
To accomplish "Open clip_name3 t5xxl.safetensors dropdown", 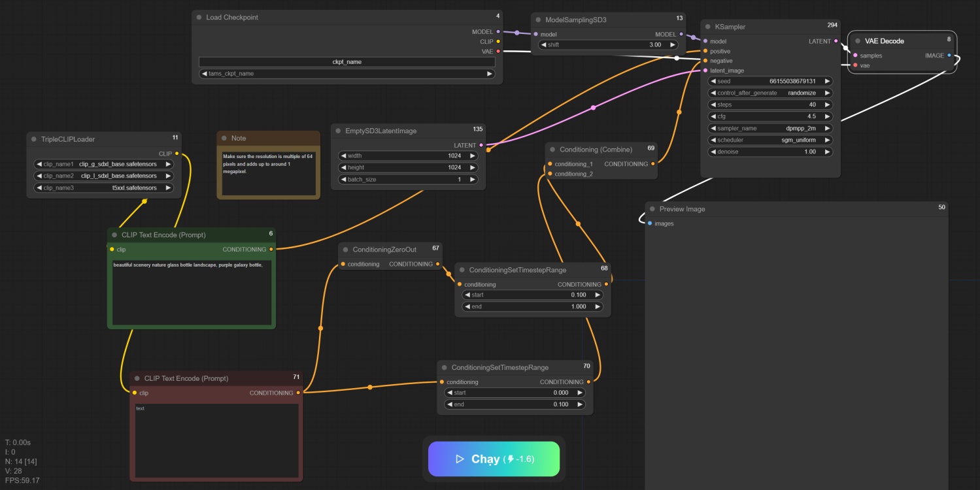I will coord(104,188).
